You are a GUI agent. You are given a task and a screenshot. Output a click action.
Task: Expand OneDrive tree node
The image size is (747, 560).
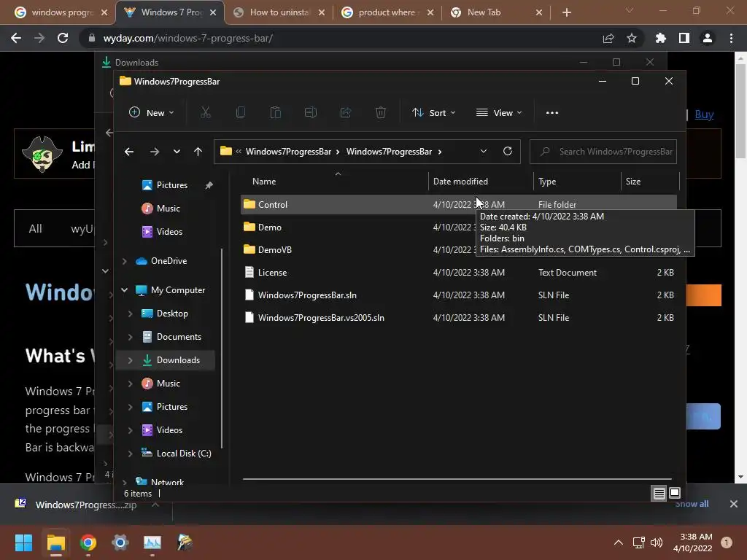124,261
